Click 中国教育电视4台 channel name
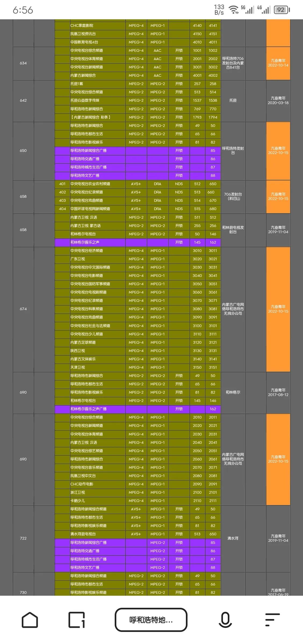The width and height of the screenshot is (303, 644). [84, 42]
